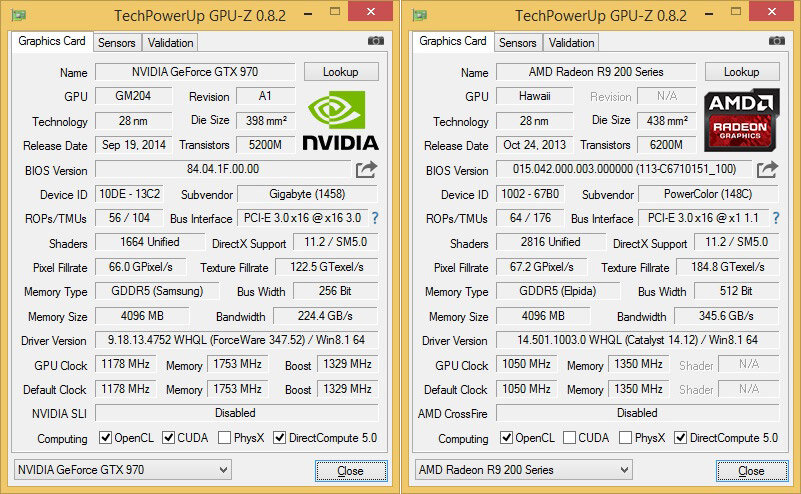Toggle CUDA checkbox in the NVIDIA window
Screen dimensions: 801x494
pyautogui.click(x=169, y=437)
